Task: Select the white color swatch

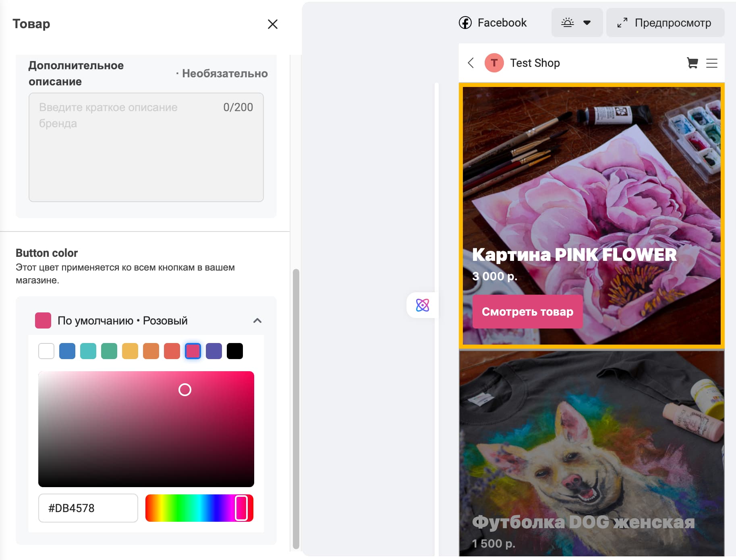Action: coord(46,351)
